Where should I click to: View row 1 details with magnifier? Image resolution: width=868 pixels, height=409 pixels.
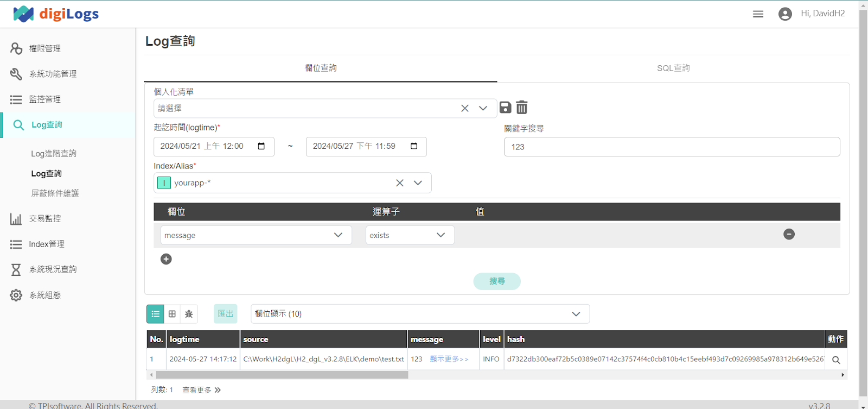(x=836, y=360)
